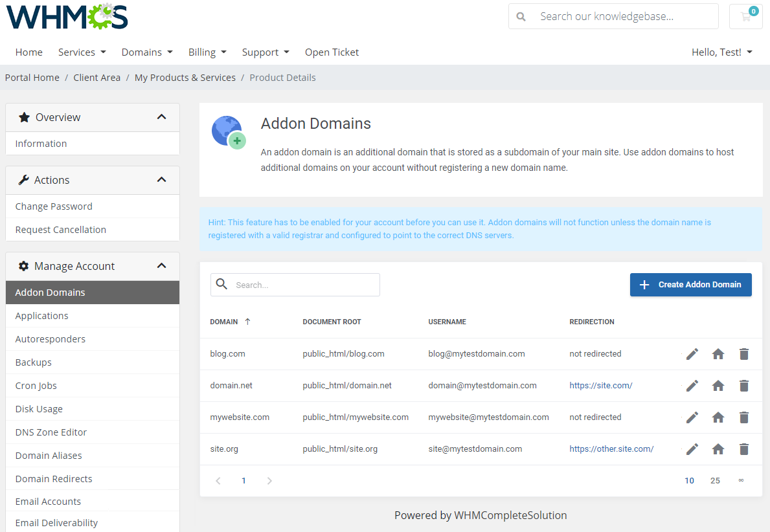Edit the blog.com addon domain
Viewport: 770px width, 532px height.
click(692, 354)
